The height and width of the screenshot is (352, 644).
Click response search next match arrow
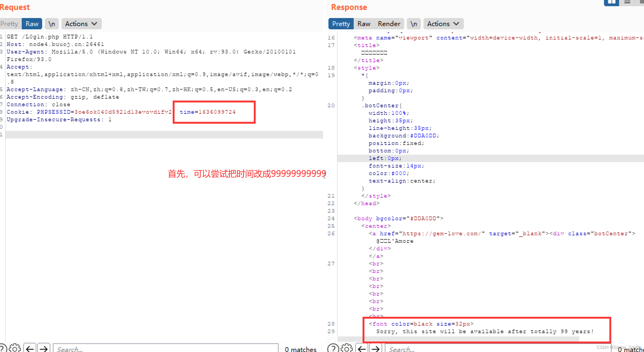pos(376,349)
